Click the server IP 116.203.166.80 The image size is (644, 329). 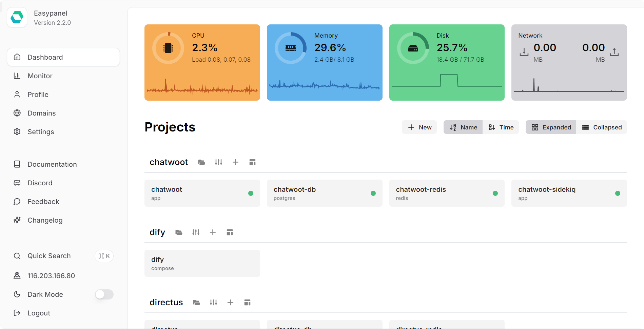51,276
